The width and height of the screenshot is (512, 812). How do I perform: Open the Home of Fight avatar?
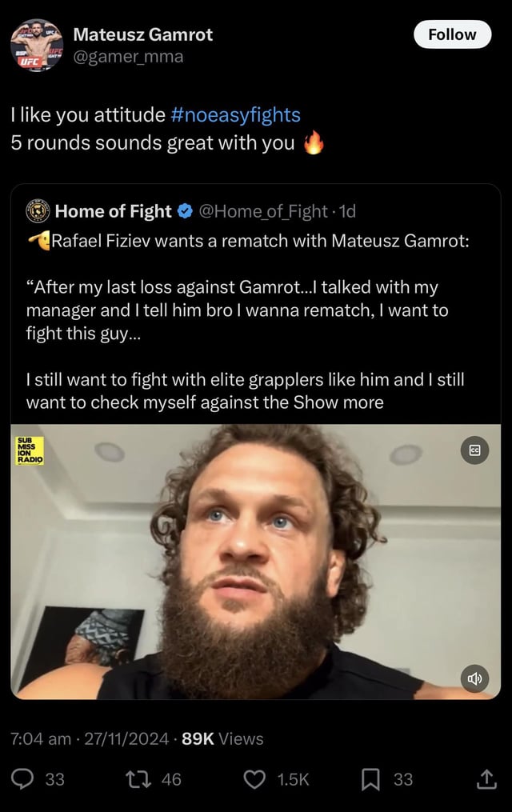click(x=38, y=211)
